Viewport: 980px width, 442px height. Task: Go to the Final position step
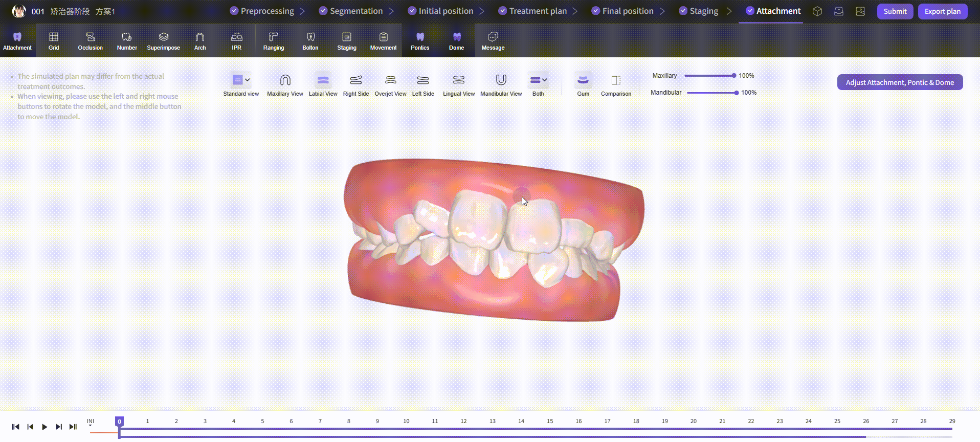pyautogui.click(x=622, y=11)
